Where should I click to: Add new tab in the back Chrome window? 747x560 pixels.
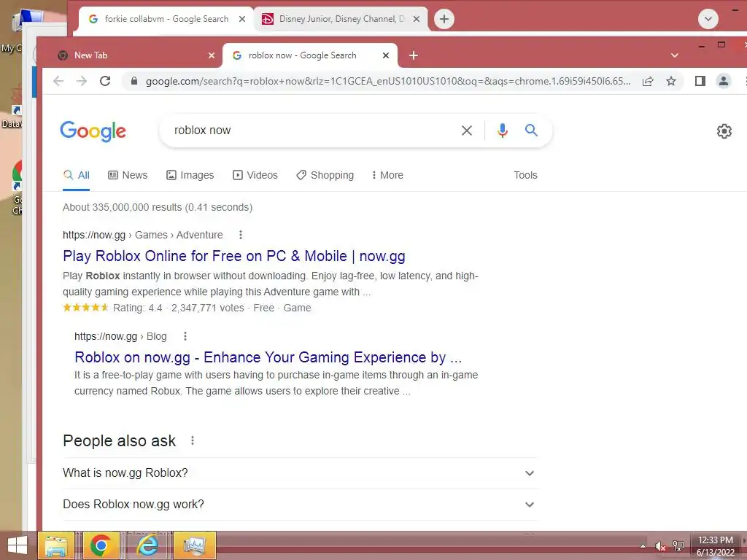(x=444, y=19)
